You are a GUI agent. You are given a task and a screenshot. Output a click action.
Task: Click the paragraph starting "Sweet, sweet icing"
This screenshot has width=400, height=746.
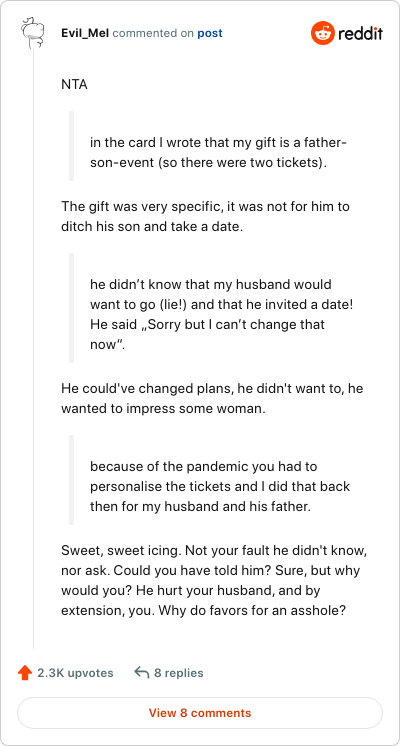pyautogui.click(x=213, y=580)
